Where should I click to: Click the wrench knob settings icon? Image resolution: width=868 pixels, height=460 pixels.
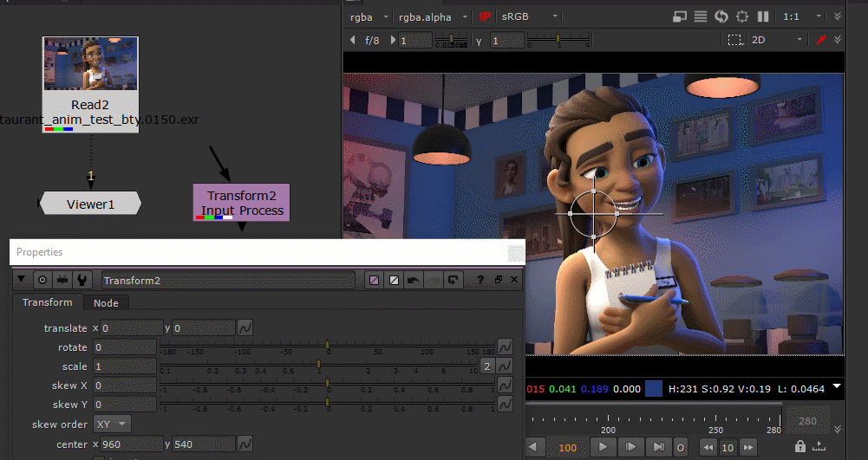click(x=82, y=280)
